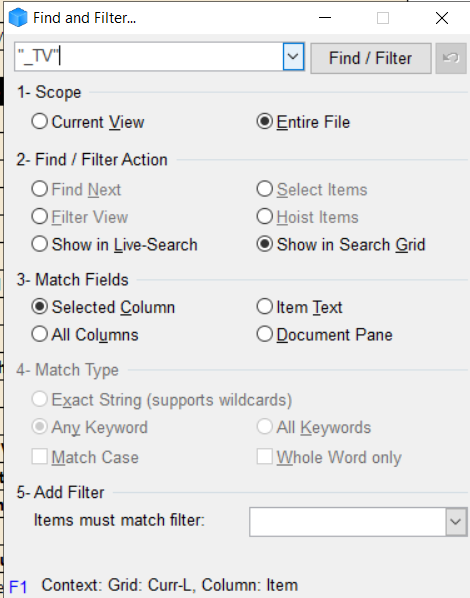Screen dimensions: 470x598
Task: Select Item Text match field
Action: click(x=299, y=307)
